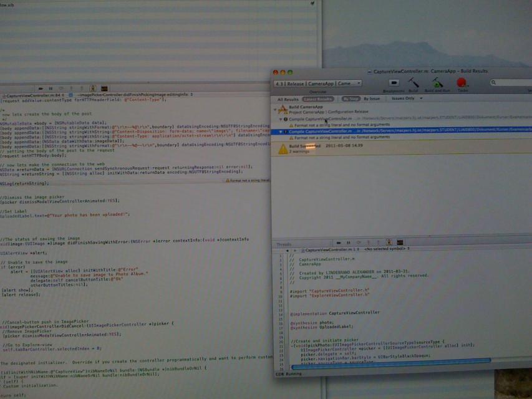Open the Issues Only filter dropdown
Image resolution: width=532 pixels, height=399 pixels.
407,99
